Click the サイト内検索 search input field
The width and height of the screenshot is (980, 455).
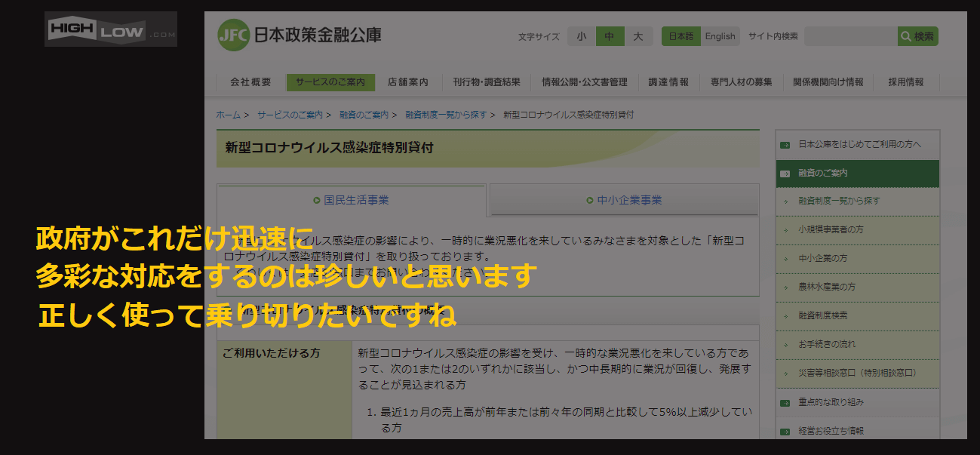[x=850, y=36]
